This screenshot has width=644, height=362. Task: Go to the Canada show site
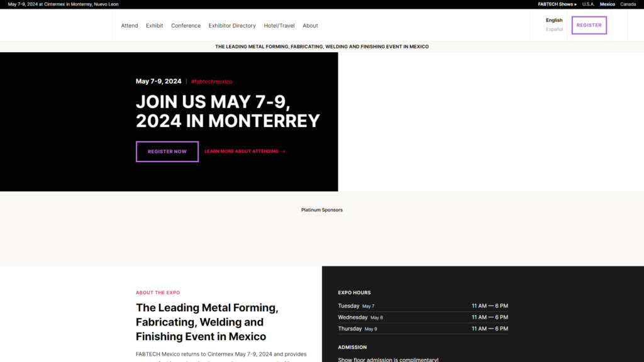[x=628, y=4]
